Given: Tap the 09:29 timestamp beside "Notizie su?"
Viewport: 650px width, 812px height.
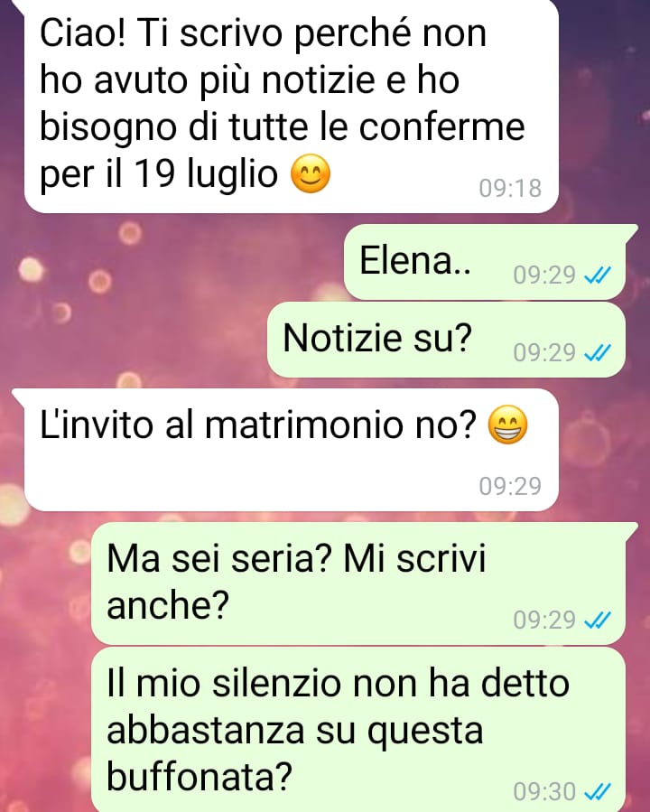Looking at the screenshot, I should point(544,353).
